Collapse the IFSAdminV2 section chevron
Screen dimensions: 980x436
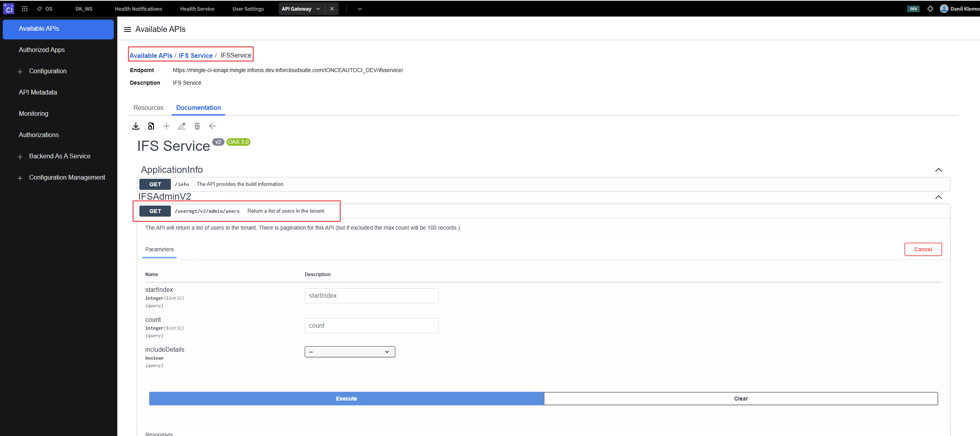pos(938,197)
